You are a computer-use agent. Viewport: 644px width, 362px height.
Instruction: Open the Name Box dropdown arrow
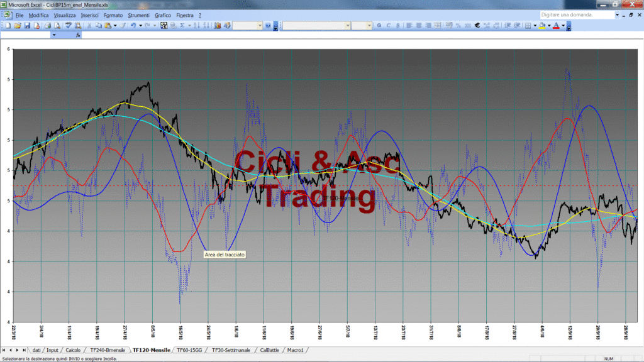click(x=54, y=35)
